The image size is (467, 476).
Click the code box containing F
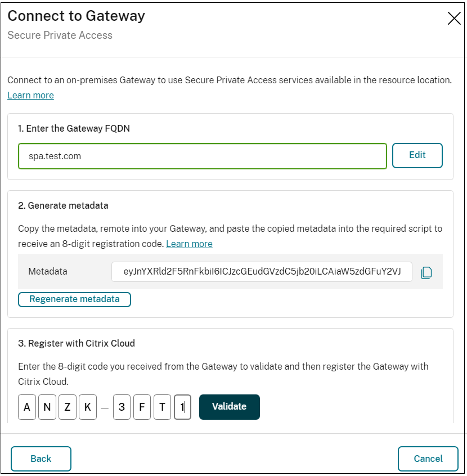click(141, 407)
